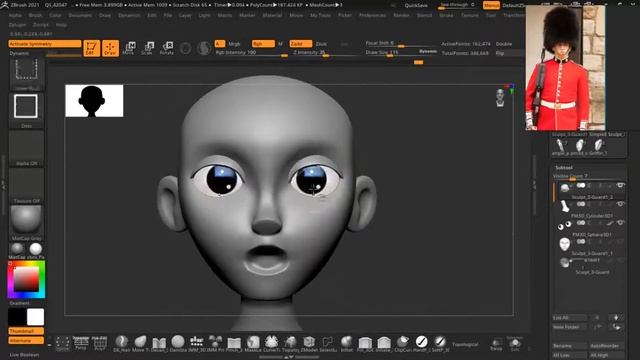This screenshot has width=640, height=360.
Task: Enable Edit mode button
Action: click(x=91, y=48)
